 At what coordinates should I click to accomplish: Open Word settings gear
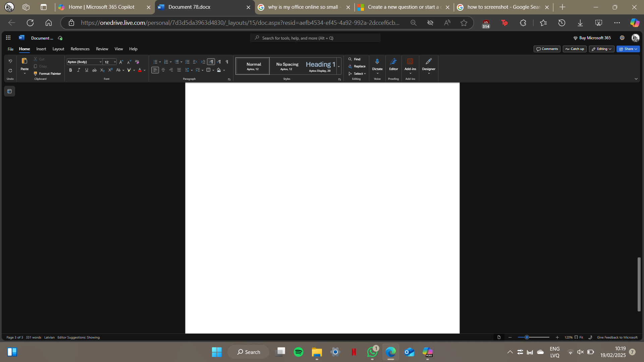click(x=622, y=38)
